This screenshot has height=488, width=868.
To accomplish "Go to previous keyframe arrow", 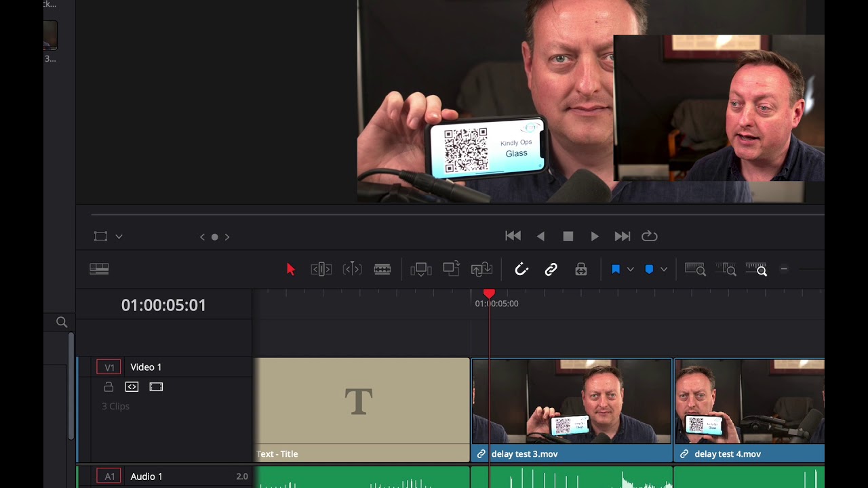I will coord(202,237).
